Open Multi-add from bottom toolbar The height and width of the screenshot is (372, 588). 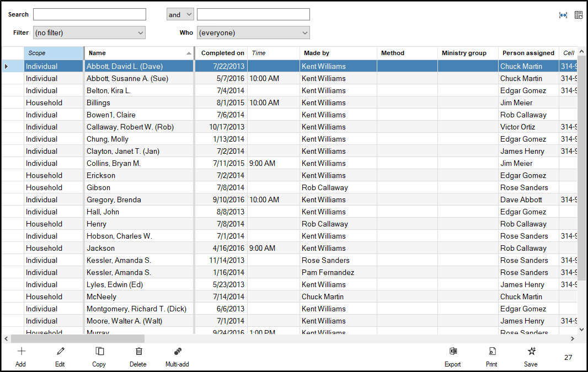pos(177,352)
